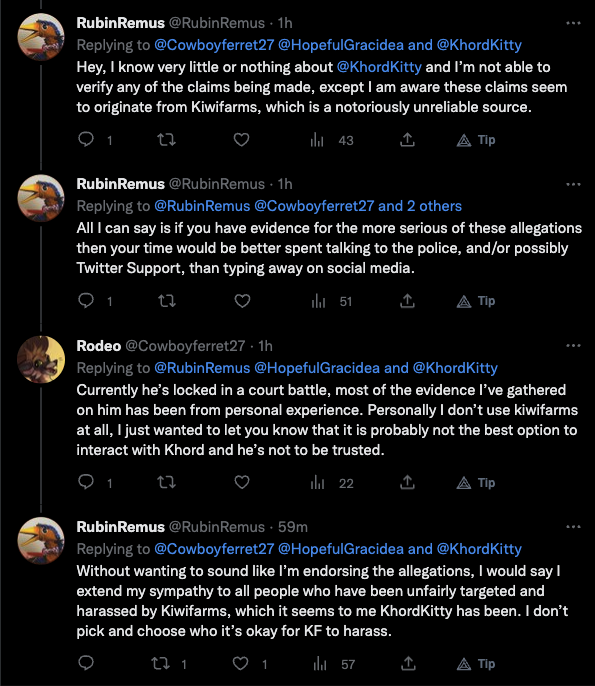Tip Rodeo on the court battle tweet
The height and width of the screenshot is (686, 595).
click(x=476, y=483)
